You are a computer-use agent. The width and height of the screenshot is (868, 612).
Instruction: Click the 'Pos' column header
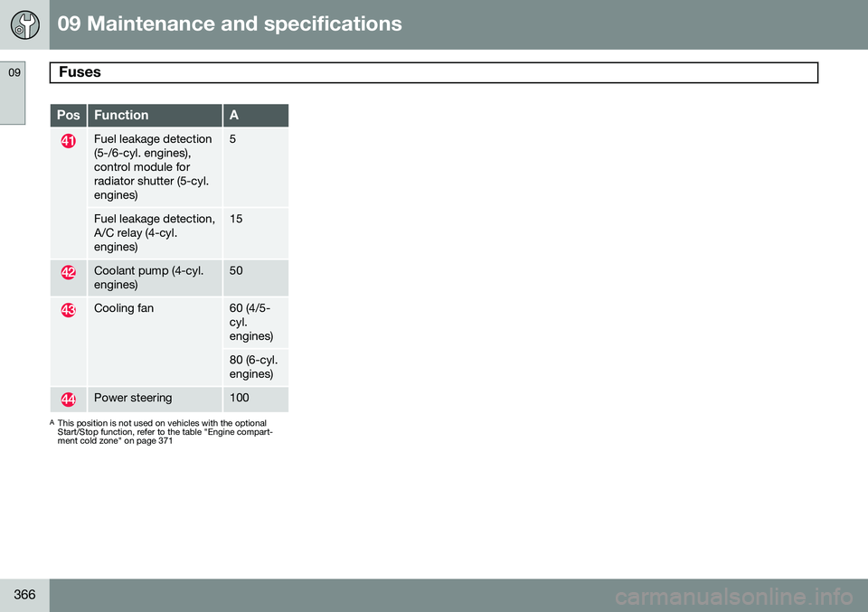(69, 115)
